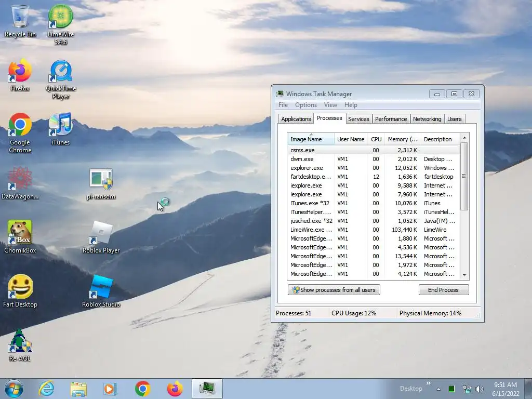Select the dwm.exe process
532x399 pixels.
pyautogui.click(x=374, y=159)
